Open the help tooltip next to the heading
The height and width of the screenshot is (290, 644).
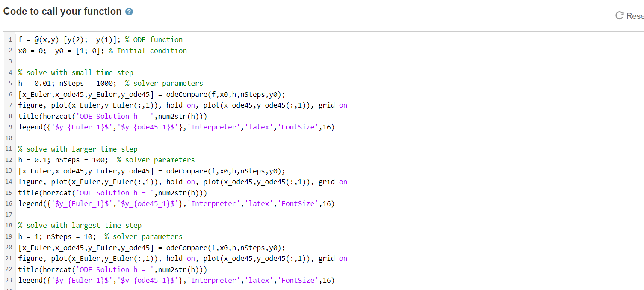[128, 11]
